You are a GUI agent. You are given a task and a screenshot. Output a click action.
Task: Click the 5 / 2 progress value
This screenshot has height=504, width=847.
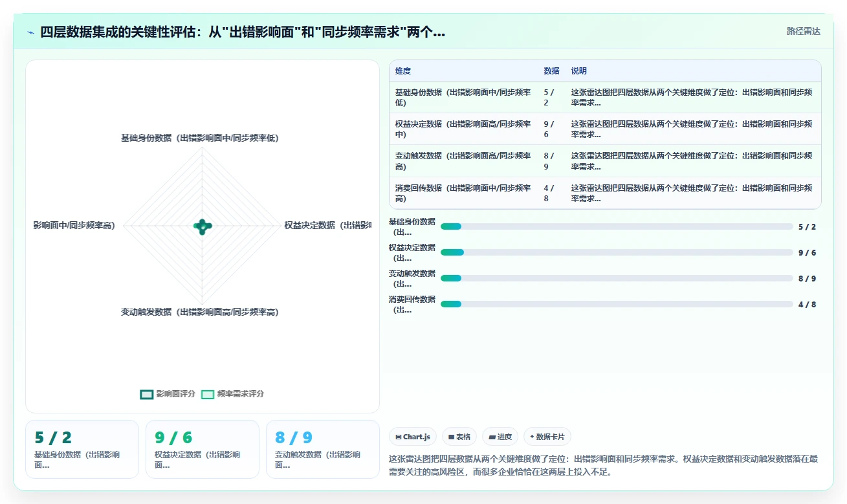807,226
